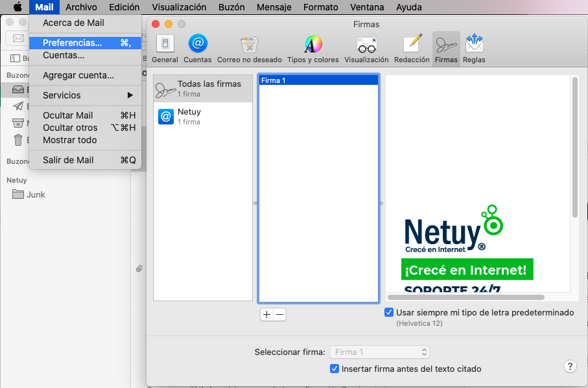Screen dimensions: 588x388
Task: Open the Cuentas preferences pane
Action: 198,49
